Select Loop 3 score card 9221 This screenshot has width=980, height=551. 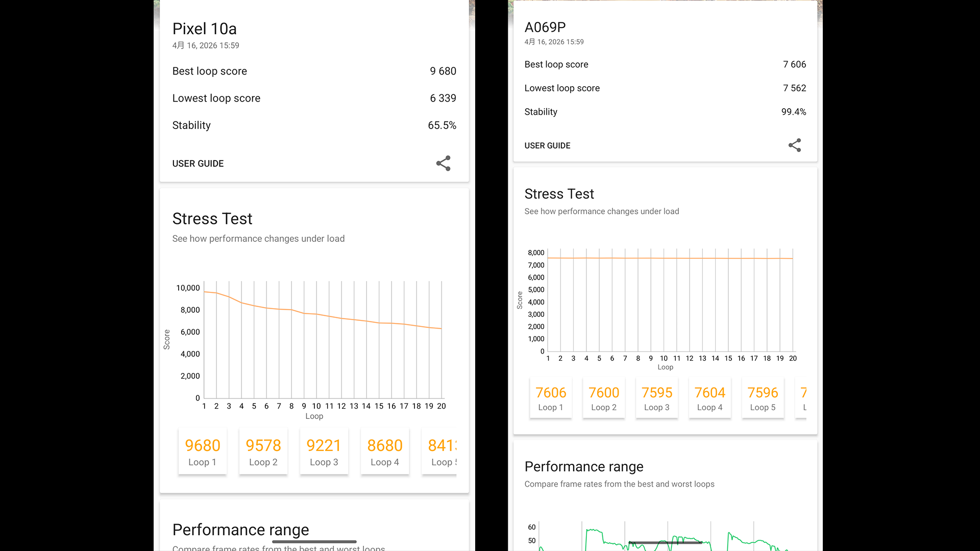coord(324,452)
